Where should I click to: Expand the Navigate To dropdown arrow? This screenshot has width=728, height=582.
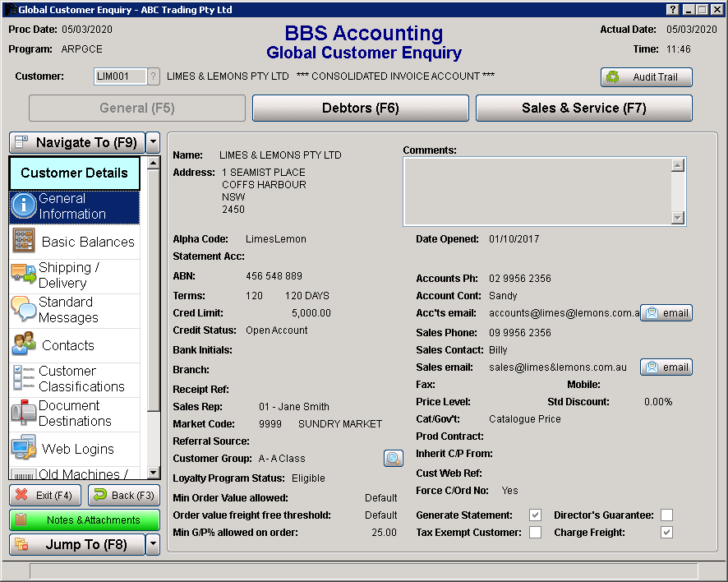coord(153,142)
